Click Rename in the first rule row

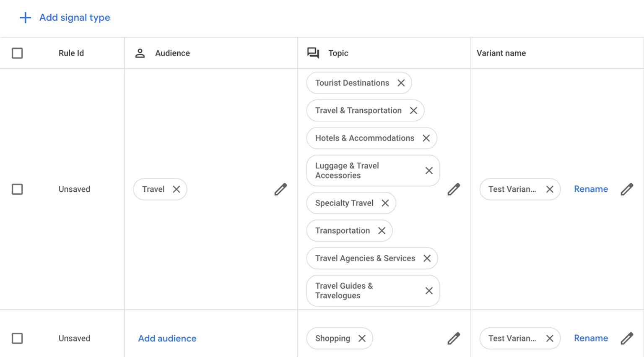(x=591, y=189)
